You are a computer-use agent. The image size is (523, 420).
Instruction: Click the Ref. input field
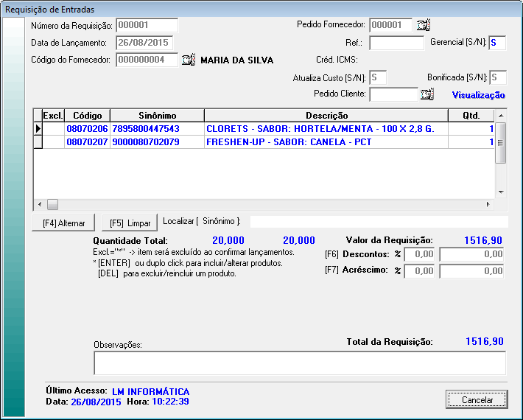click(396, 43)
